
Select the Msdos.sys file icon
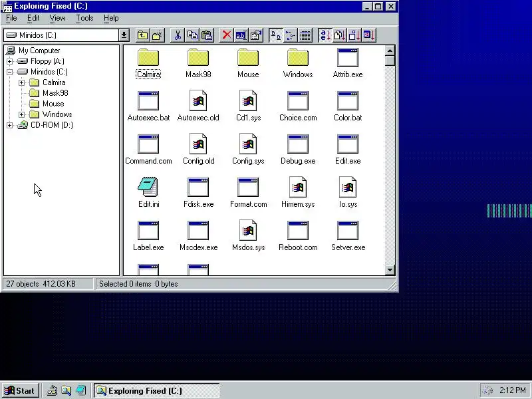248,230
